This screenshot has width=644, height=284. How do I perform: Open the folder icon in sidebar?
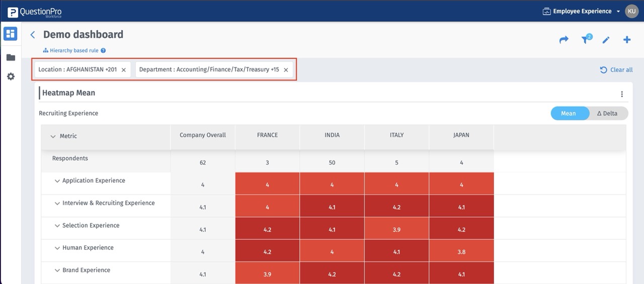point(11,57)
